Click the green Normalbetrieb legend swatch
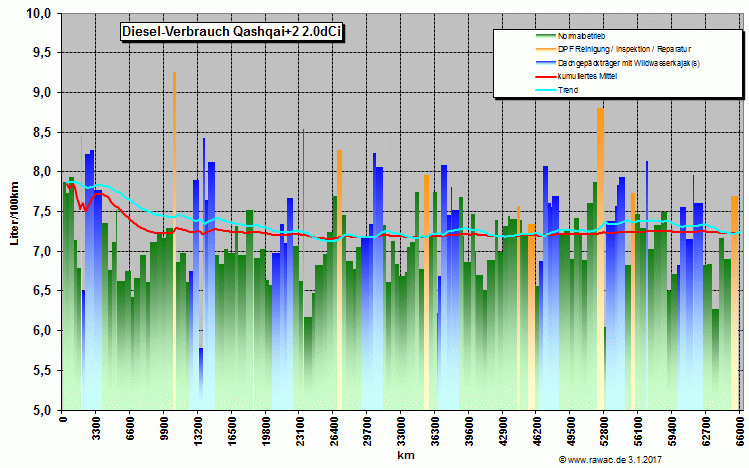Image resolution: width=749 pixels, height=468 pixels. tap(546, 36)
